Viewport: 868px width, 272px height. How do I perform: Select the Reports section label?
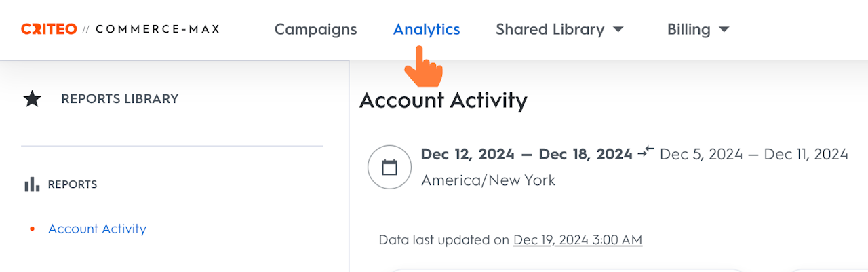73,184
